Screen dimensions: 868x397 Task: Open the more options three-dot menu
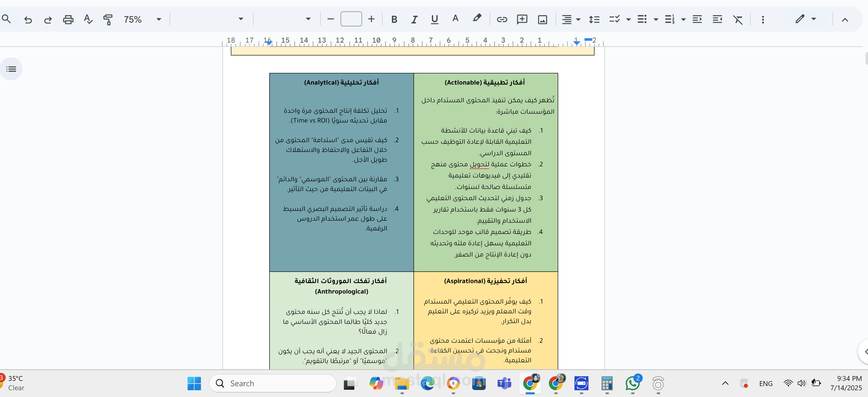click(x=763, y=20)
